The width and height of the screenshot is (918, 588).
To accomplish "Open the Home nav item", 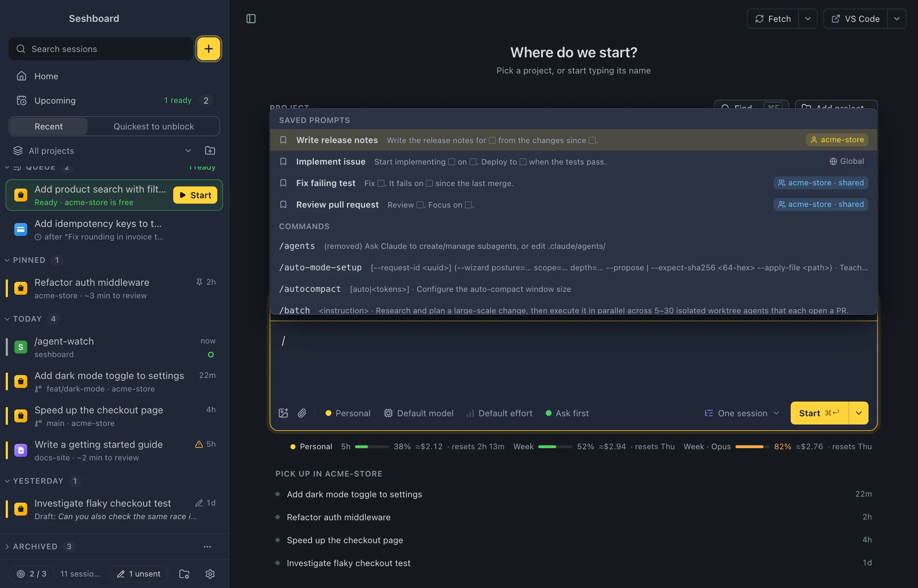I will tap(114, 76).
